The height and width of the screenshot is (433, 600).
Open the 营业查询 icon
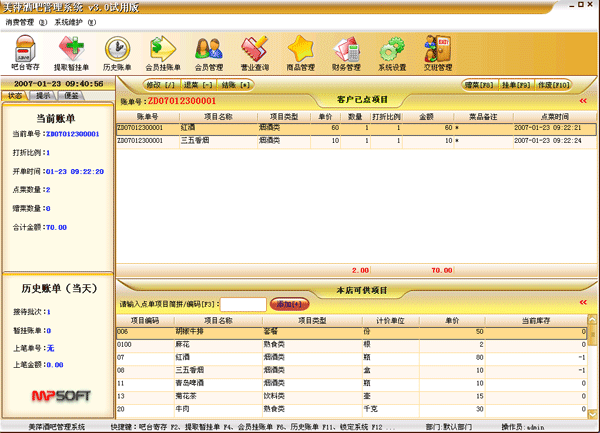[x=254, y=53]
